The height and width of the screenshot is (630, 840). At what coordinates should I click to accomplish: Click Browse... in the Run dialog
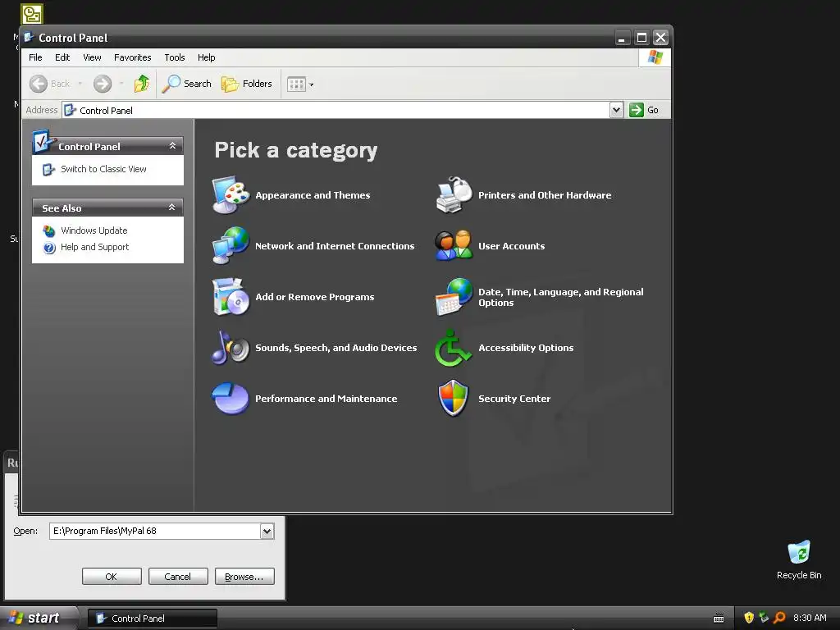tap(244, 577)
